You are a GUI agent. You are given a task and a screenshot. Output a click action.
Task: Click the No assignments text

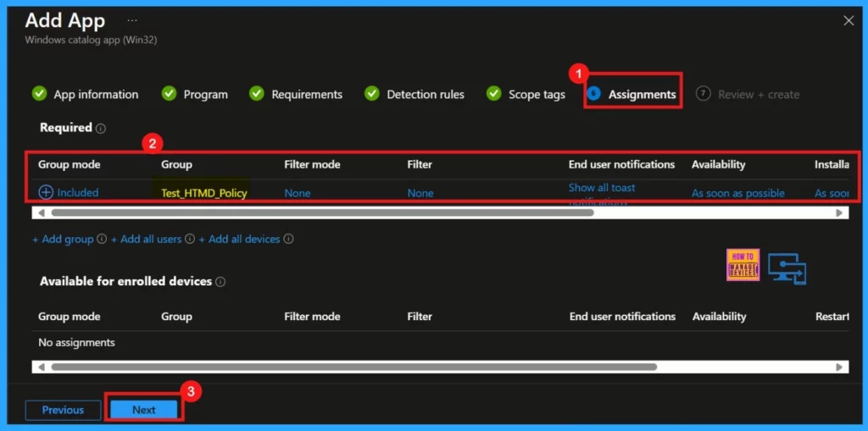click(x=76, y=342)
